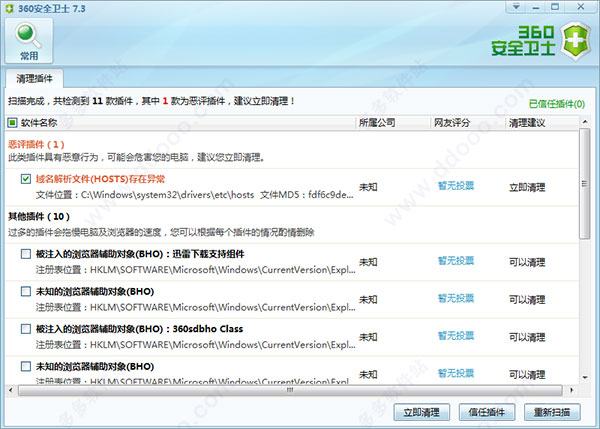The image size is (600, 429).
Task: Select the 清理插件 tab
Action: [x=34, y=78]
